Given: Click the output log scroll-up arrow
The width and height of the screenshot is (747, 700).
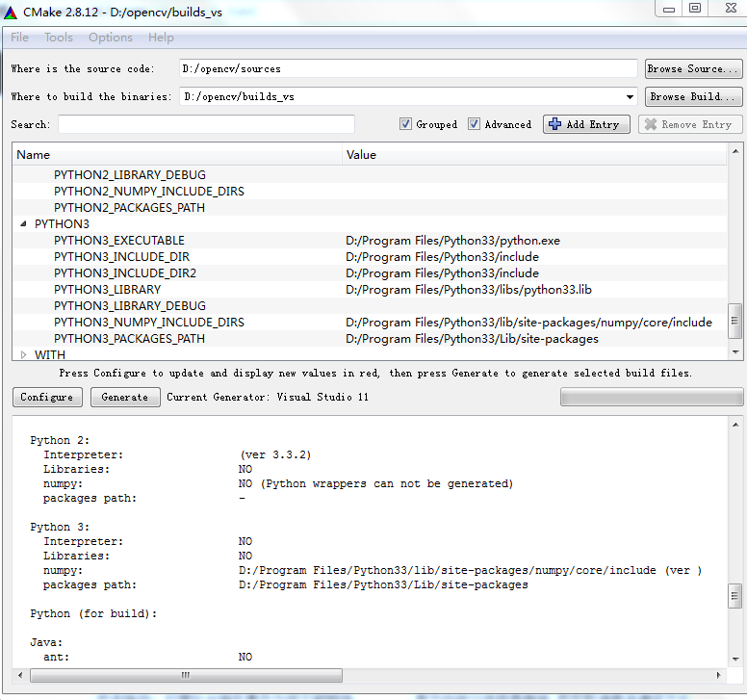Looking at the screenshot, I should point(735,424).
